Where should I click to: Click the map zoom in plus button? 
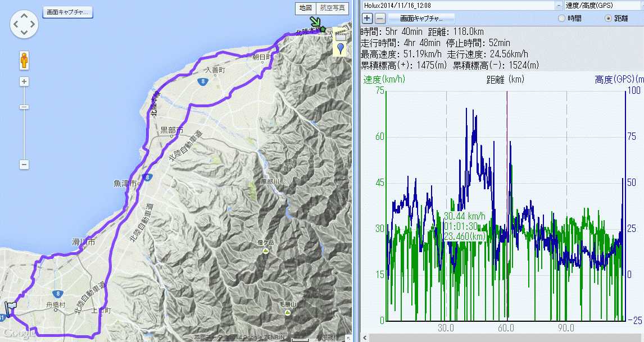click(x=24, y=81)
